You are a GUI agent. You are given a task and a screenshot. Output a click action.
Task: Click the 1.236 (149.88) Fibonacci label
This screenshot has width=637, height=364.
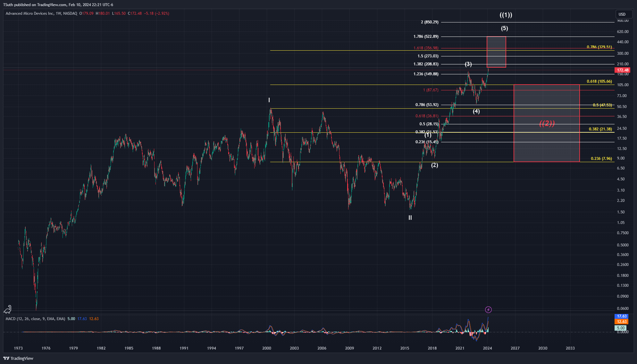426,74
